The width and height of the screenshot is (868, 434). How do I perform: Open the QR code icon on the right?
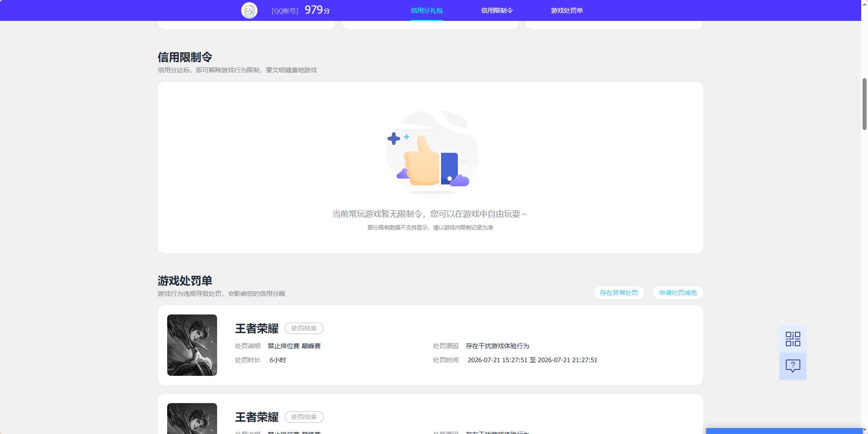tap(793, 339)
